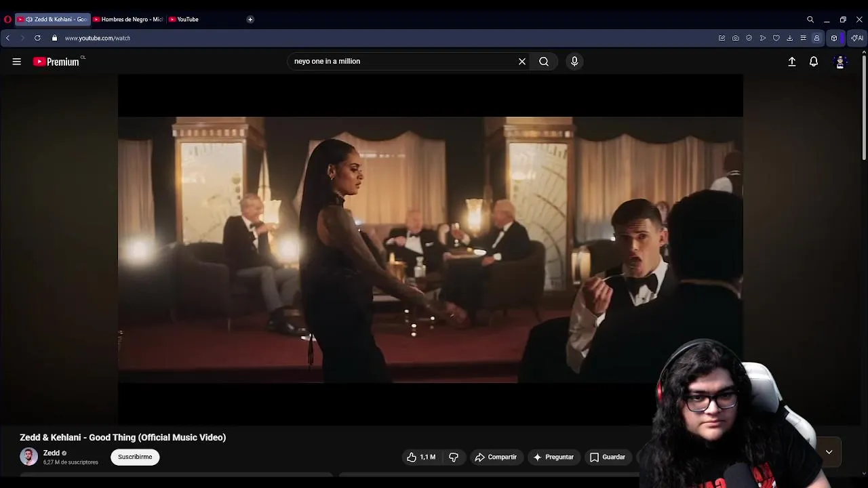
Task: Open the Zedd channel name link
Action: [52, 453]
